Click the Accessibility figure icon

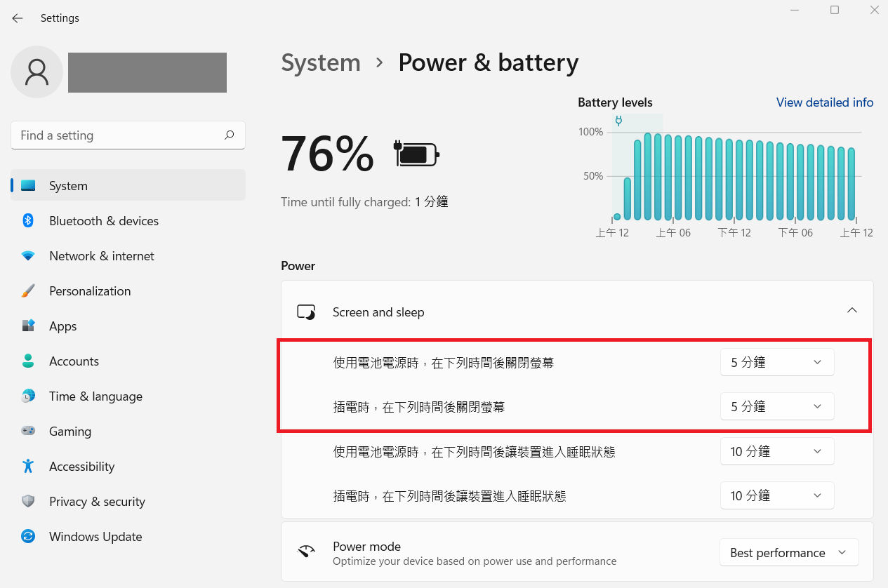28,467
